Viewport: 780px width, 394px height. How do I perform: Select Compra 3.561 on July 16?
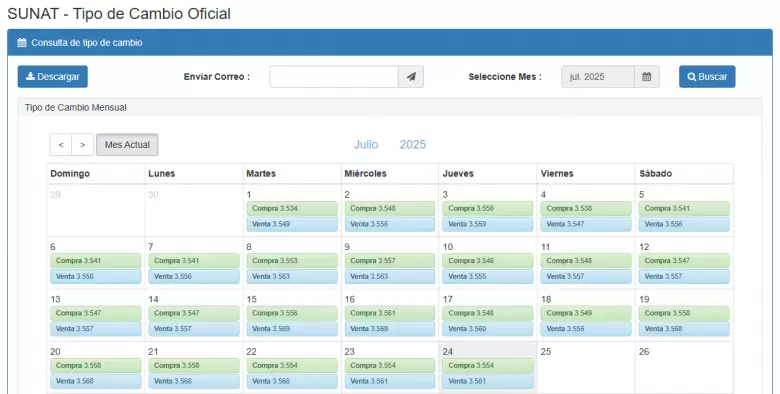[390, 313]
